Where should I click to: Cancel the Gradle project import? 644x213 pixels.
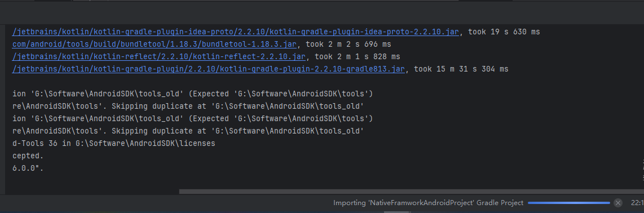617,203
